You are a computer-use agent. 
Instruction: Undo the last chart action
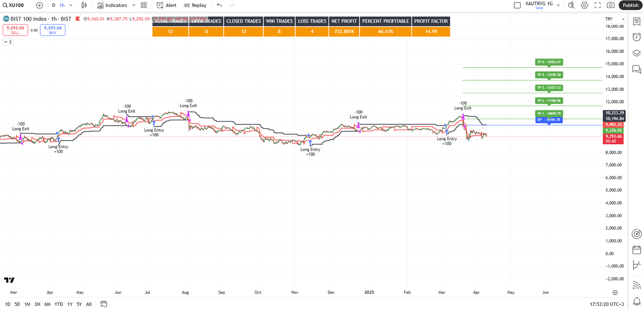219,5
